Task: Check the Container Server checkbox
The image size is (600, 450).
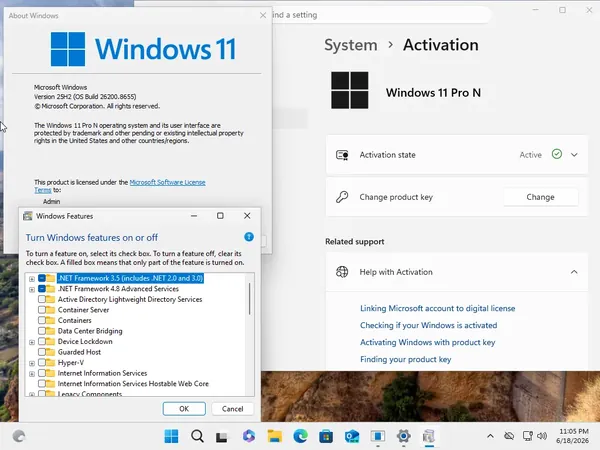Action: pos(42,310)
